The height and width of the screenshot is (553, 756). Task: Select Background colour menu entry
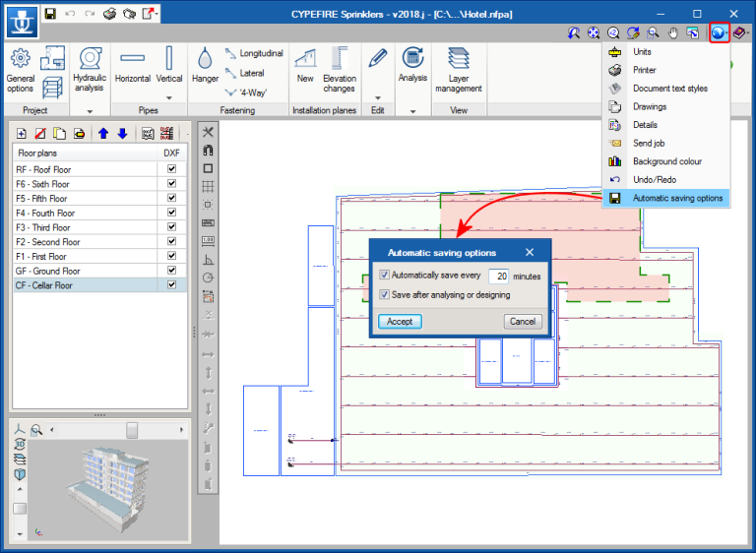tap(666, 161)
